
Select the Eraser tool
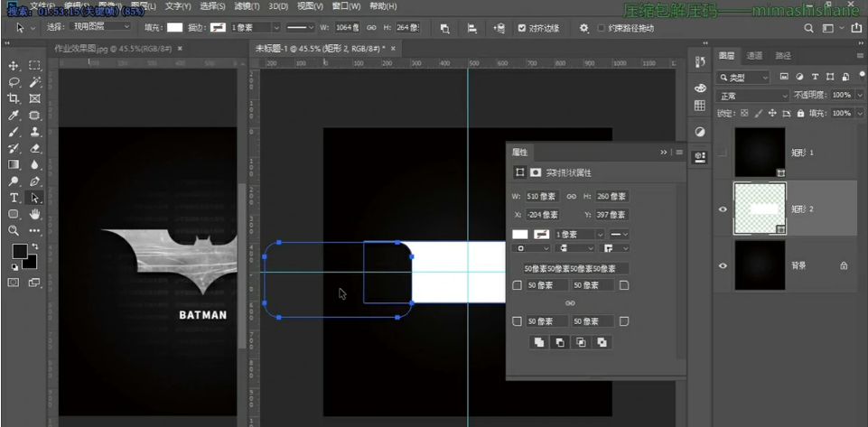pos(35,148)
